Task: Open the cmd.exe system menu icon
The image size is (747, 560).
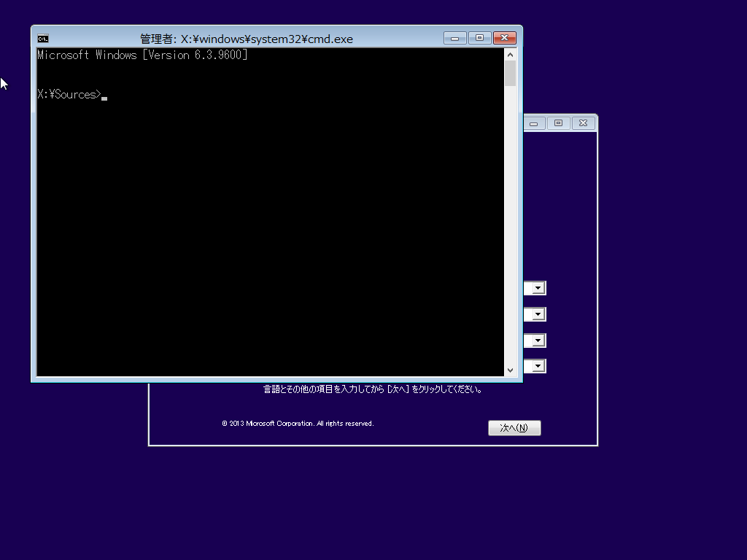Action: 43,39
